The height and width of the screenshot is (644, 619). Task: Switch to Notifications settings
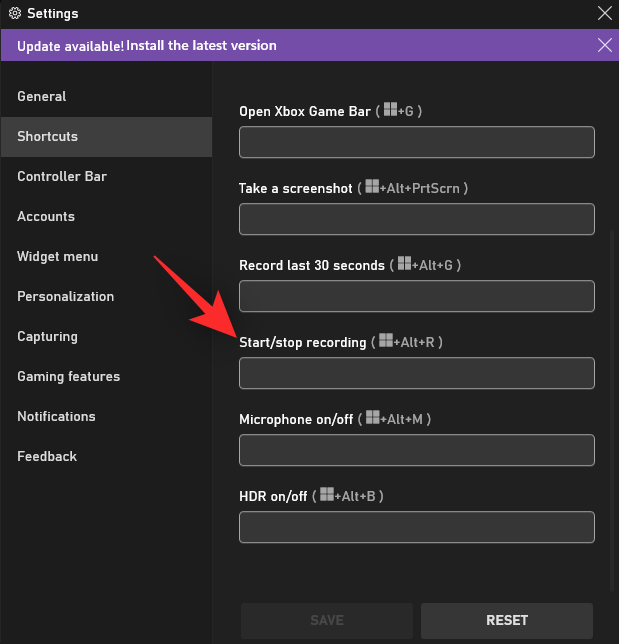click(56, 416)
